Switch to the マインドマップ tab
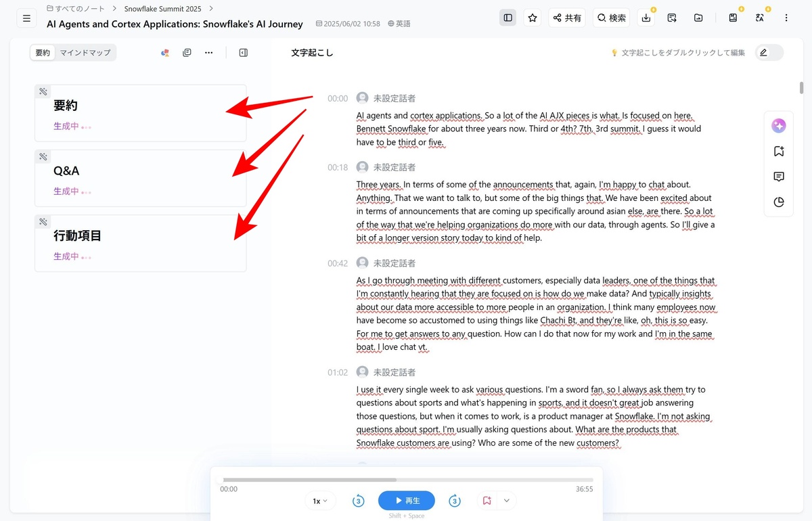 click(x=85, y=53)
